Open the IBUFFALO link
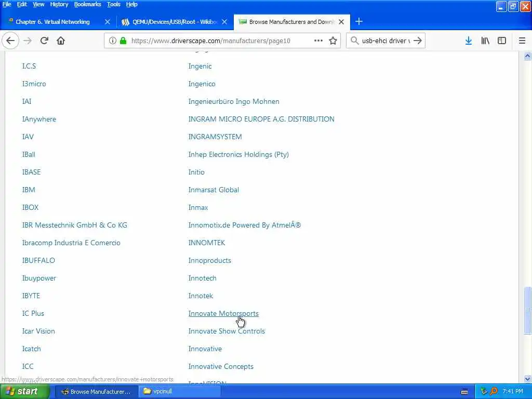 pyautogui.click(x=38, y=260)
